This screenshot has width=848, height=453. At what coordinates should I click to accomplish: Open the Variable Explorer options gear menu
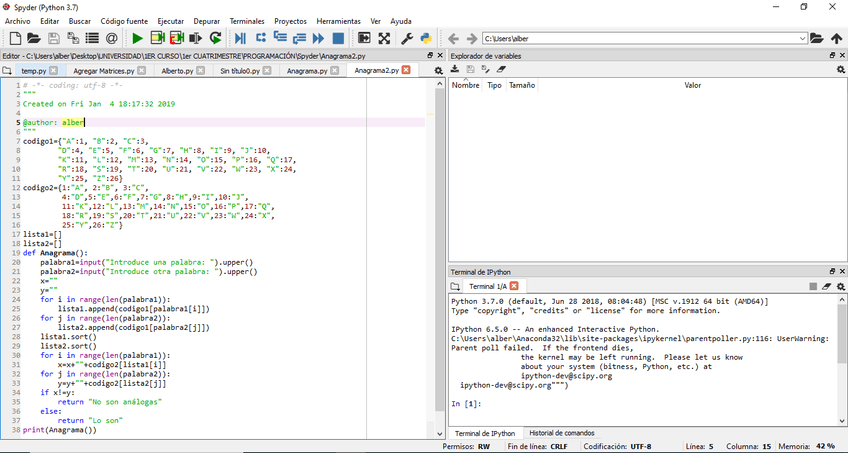tap(840, 70)
